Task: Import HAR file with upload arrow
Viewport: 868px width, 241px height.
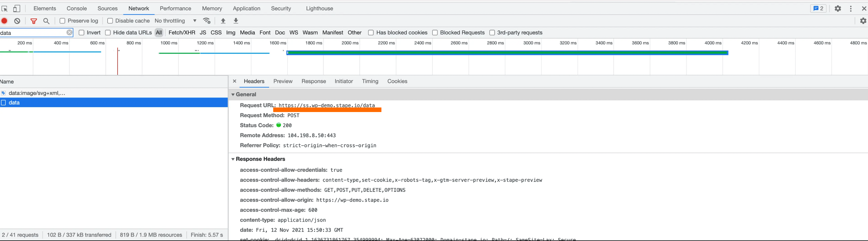Action: pyautogui.click(x=223, y=21)
